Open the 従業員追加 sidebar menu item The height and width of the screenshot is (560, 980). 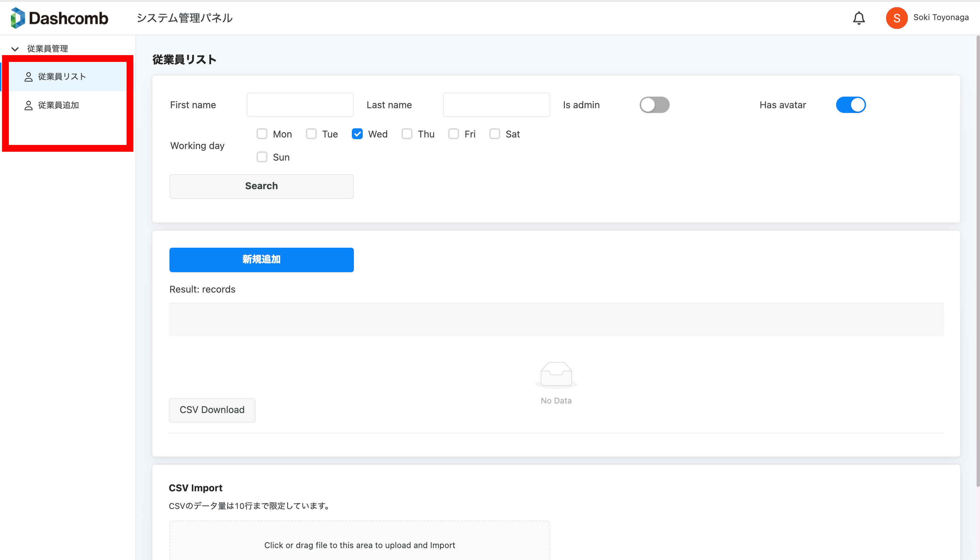59,105
